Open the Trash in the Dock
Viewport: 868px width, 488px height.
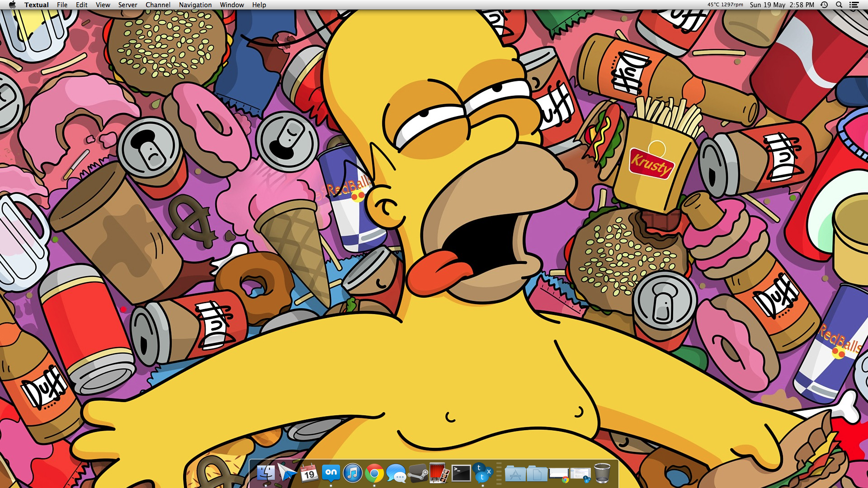pyautogui.click(x=602, y=473)
